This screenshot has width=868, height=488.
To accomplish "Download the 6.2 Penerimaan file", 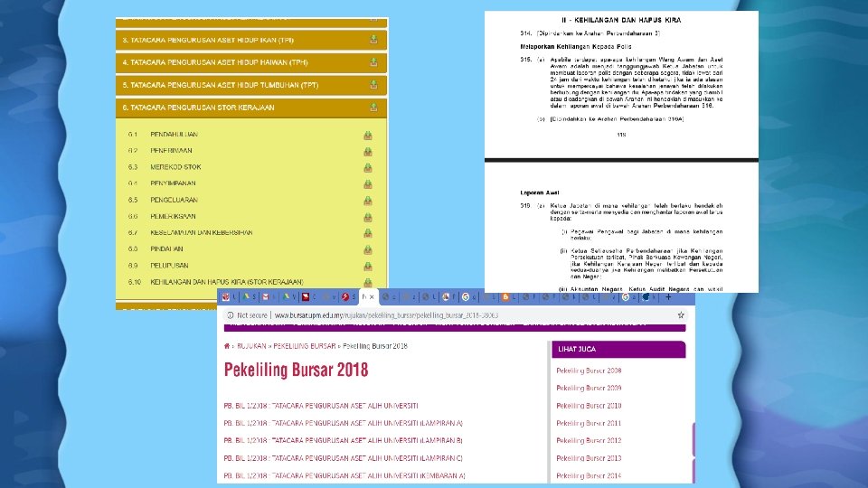I will (x=368, y=151).
